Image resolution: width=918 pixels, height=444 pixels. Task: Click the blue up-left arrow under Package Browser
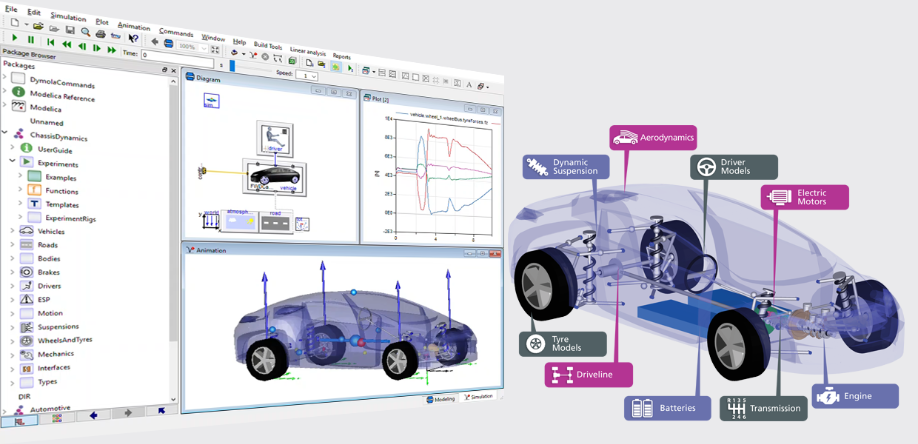[162, 410]
